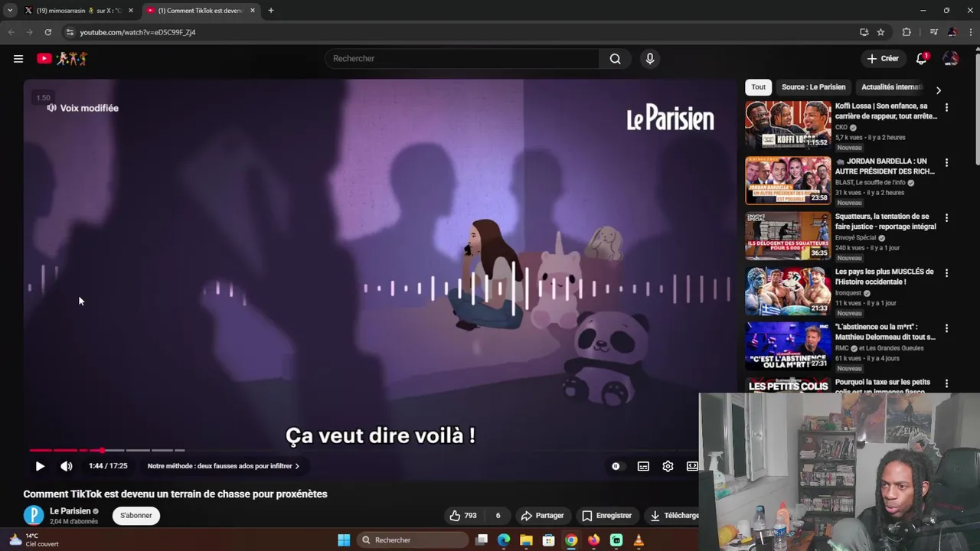Screen dimensions: 980x551
Task: Open the browser extensions puzzle icon
Action: coord(906,32)
